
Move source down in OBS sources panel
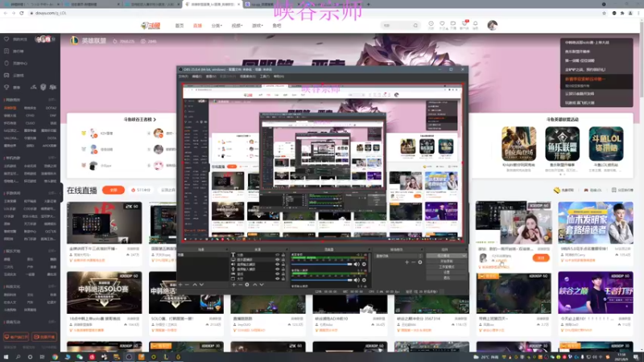tap(262, 285)
